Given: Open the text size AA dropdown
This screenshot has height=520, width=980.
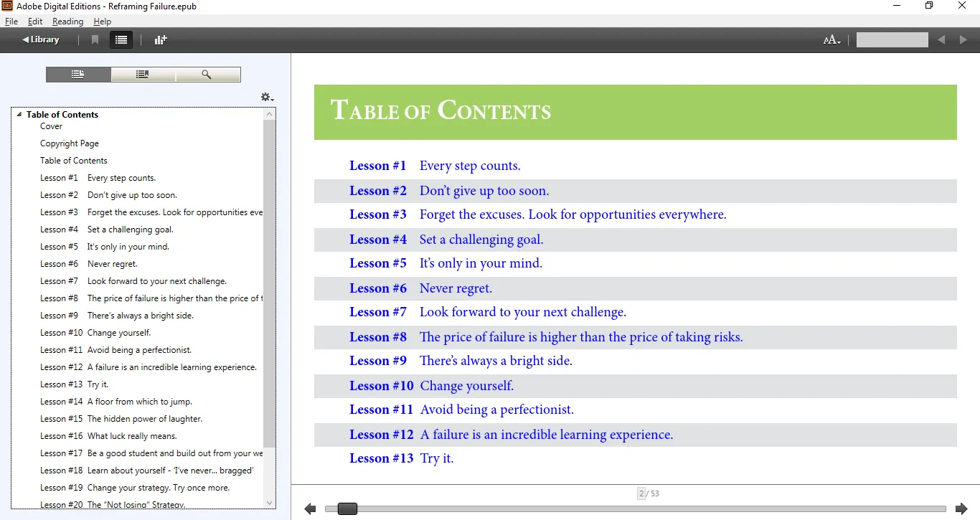Looking at the screenshot, I should tap(831, 40).
